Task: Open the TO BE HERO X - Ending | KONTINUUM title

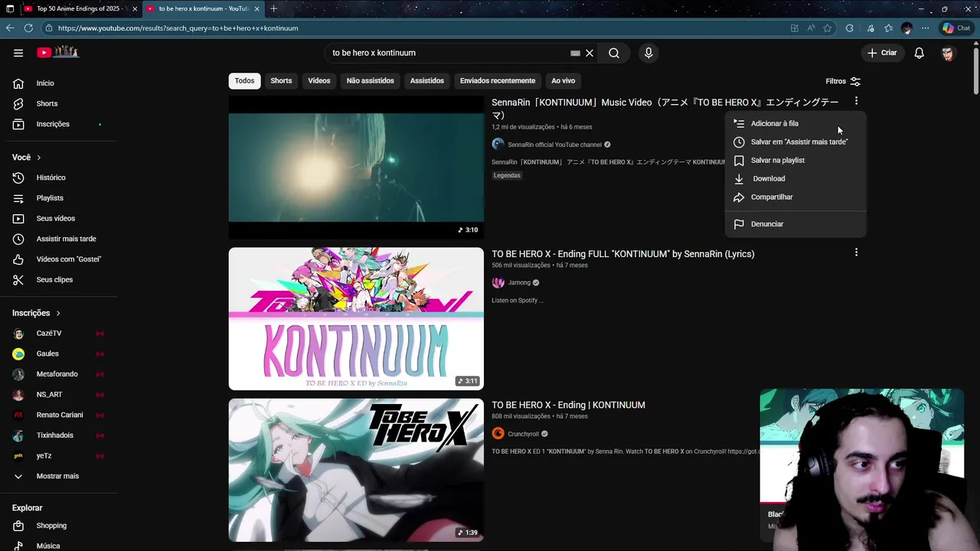Action: tap(568, 405)
